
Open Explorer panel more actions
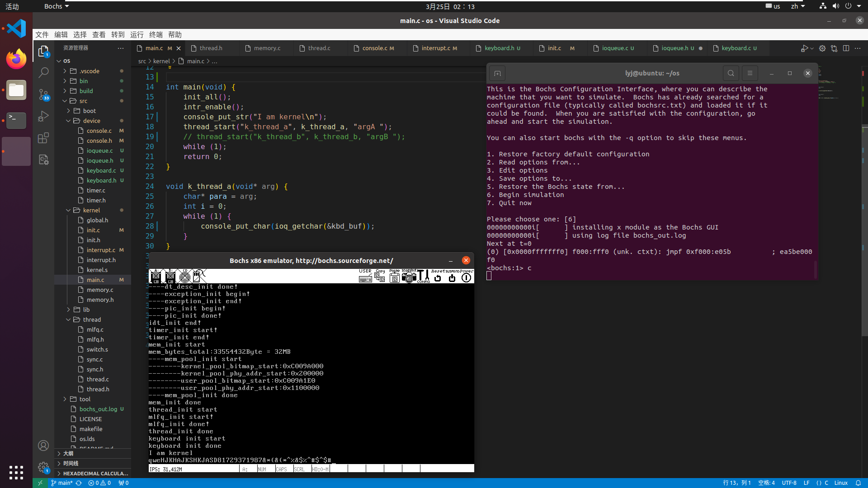point(121,48)
